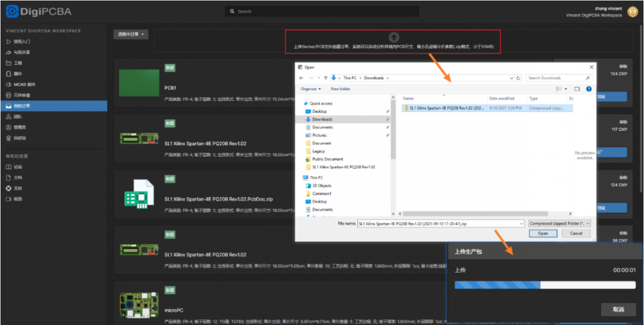Cancel the Open file dialog
This screenshot has width=644, height=325.
[x=576, y=233]
